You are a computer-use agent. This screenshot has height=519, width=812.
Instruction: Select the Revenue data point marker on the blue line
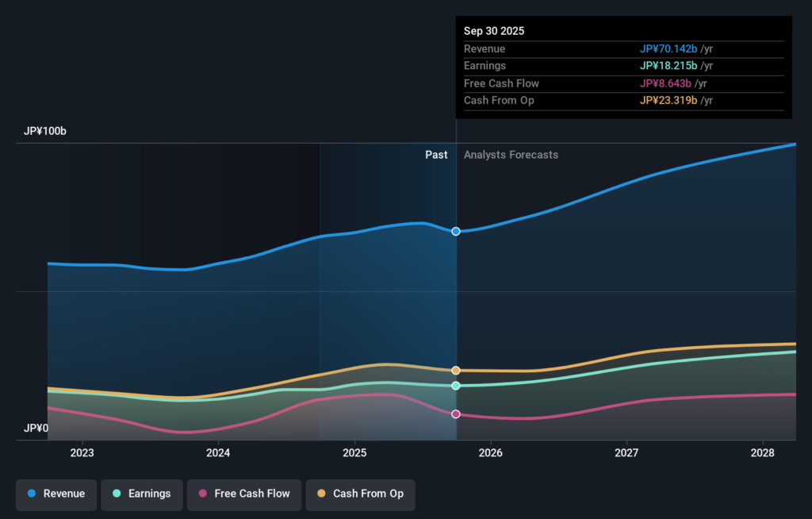point(456,232)
